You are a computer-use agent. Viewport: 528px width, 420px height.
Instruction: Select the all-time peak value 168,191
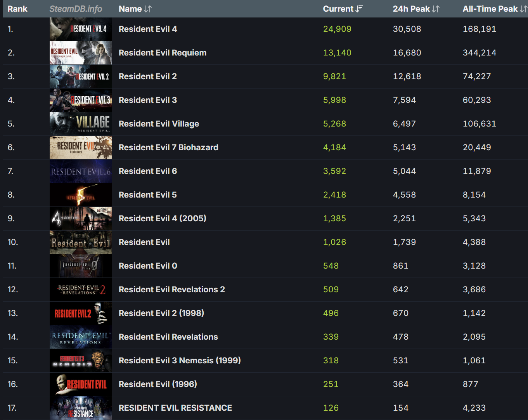(x=480, y=29)
